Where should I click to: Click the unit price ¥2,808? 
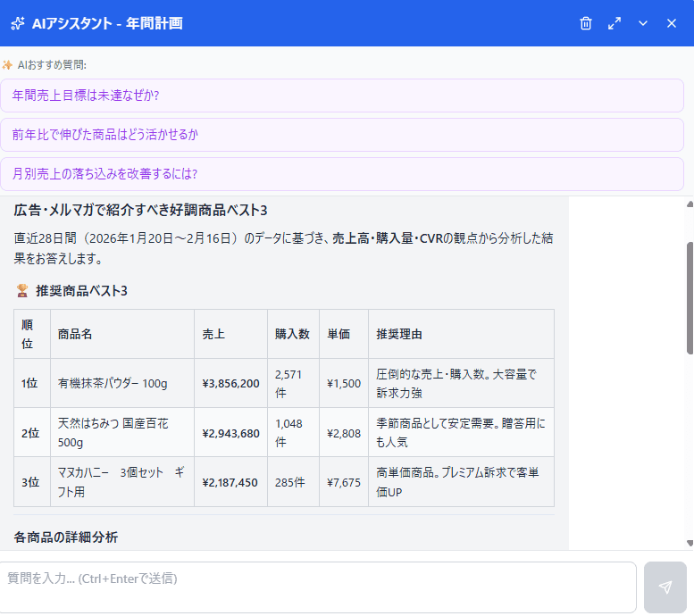coord(344,433)
